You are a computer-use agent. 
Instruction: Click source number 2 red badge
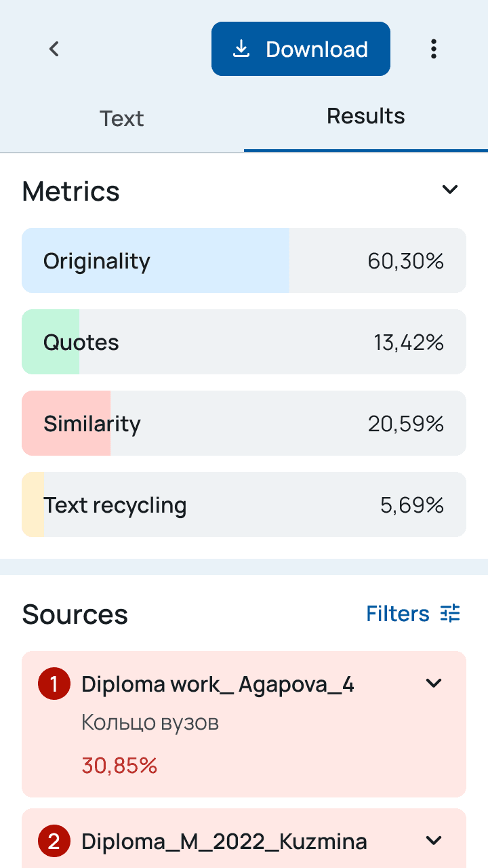[x=54, y=842]
